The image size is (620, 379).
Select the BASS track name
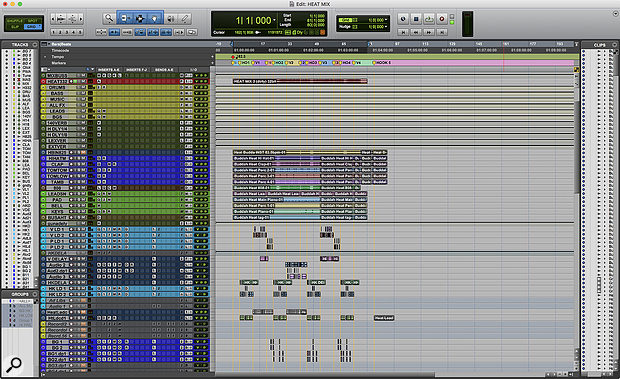pos(57,93)
